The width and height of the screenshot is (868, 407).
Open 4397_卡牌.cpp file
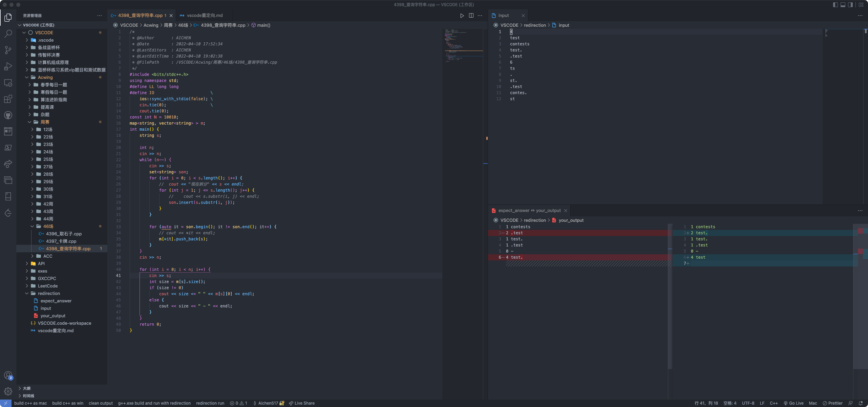62,241
